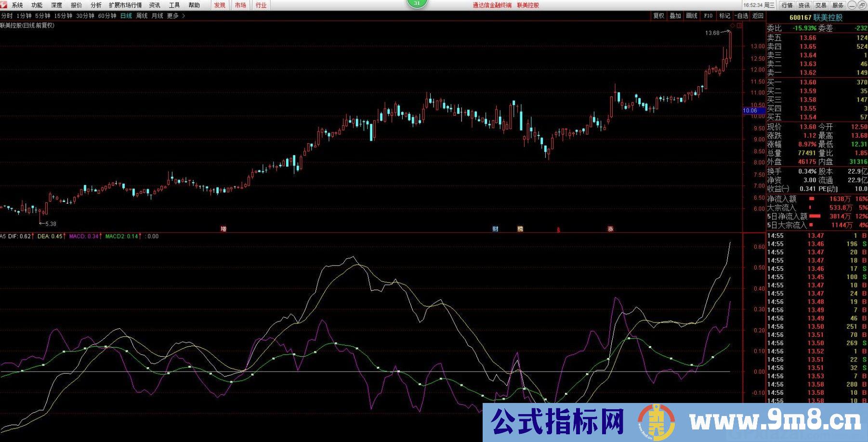
Task: Click the 叠加 overlay indicator icon
Action: click(x=675, y=15)
